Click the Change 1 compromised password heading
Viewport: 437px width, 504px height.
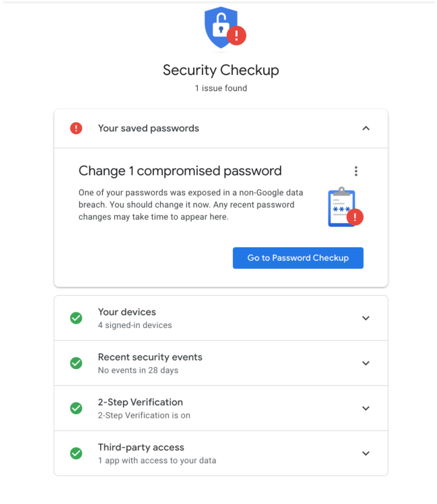(x=180, y=171)
